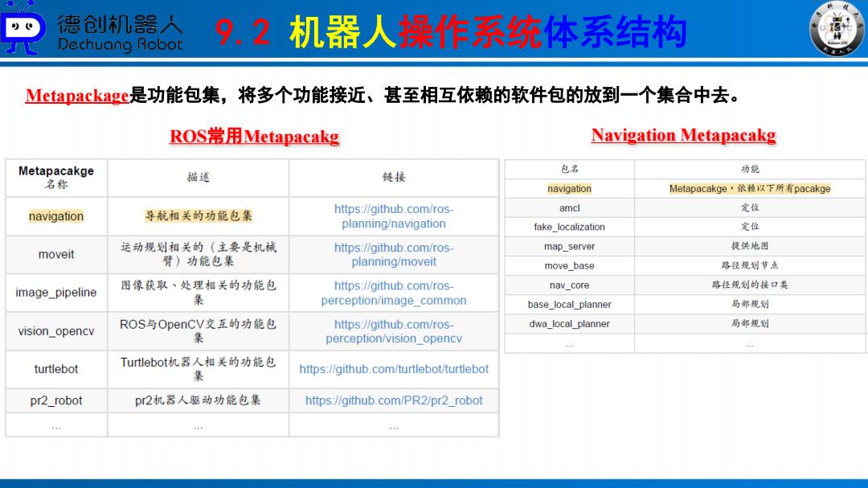
Task: Click 局部规划 in the base_local_planner row
Action: 750,304
